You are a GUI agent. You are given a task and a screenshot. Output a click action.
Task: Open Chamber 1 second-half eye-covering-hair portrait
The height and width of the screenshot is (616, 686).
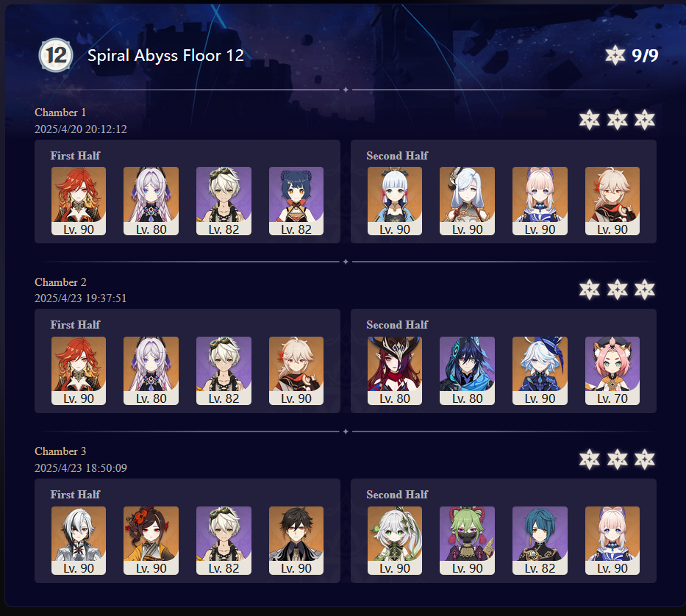click(x=467, y=201)
